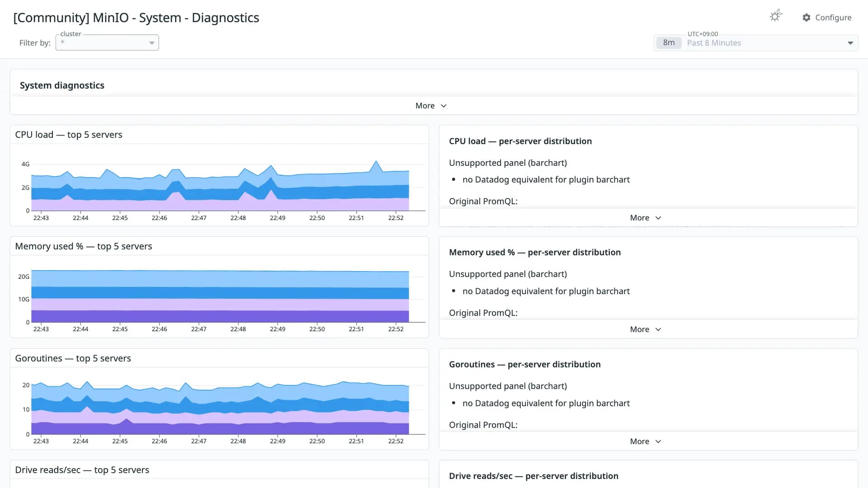Click the Memory used % per-server distribution heading
The width and height of the screenshot is (868, 488).
coord(535,252)
